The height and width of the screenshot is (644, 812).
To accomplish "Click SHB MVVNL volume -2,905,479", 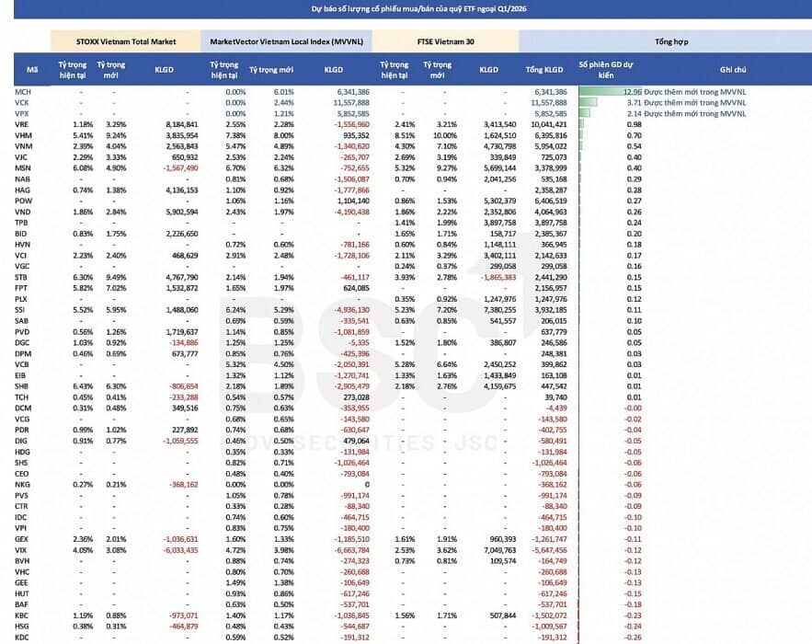I will click(x=352, y=386).
